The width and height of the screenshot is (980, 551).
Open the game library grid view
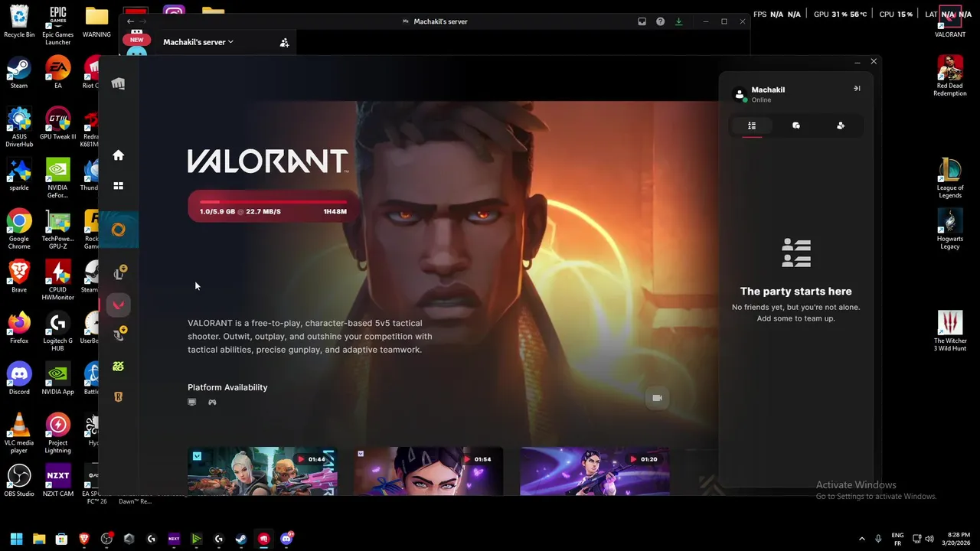pos(118,186)
